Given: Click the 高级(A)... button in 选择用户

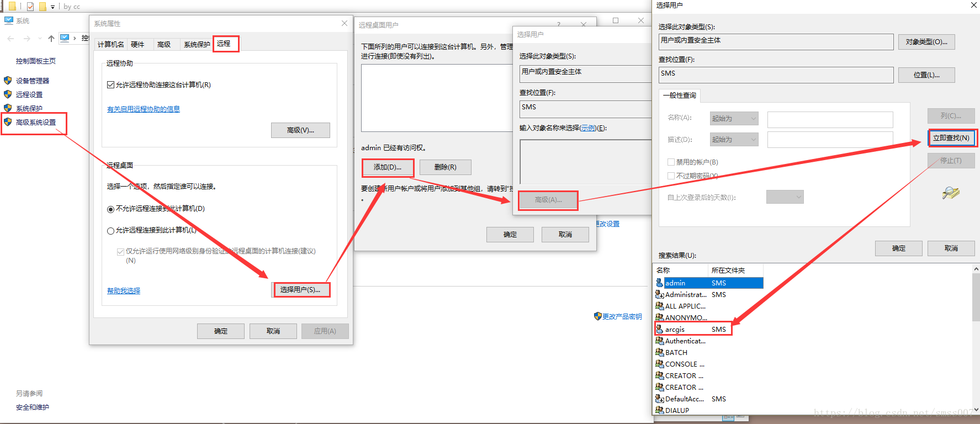Looking at the screenshot, I should [x=548, y=200].
